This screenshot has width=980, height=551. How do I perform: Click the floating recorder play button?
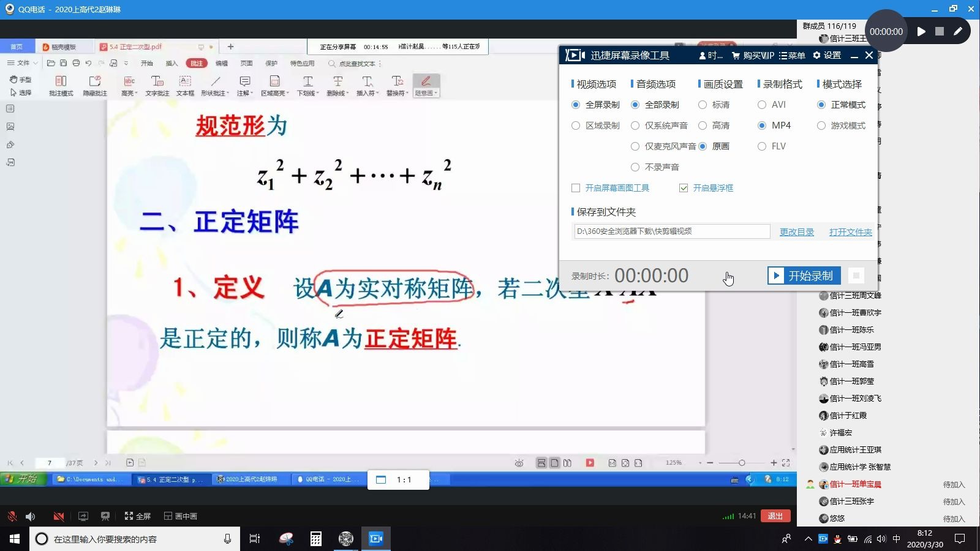pos(921,31)
